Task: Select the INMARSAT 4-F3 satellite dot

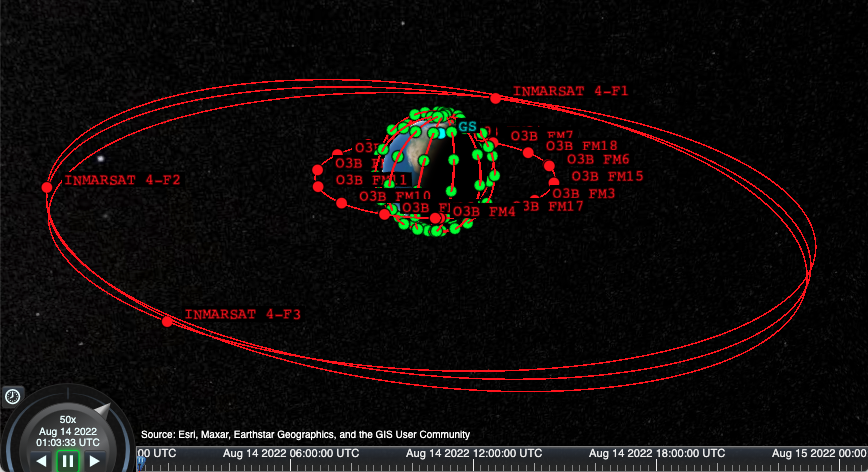Action: click(167, 321)
